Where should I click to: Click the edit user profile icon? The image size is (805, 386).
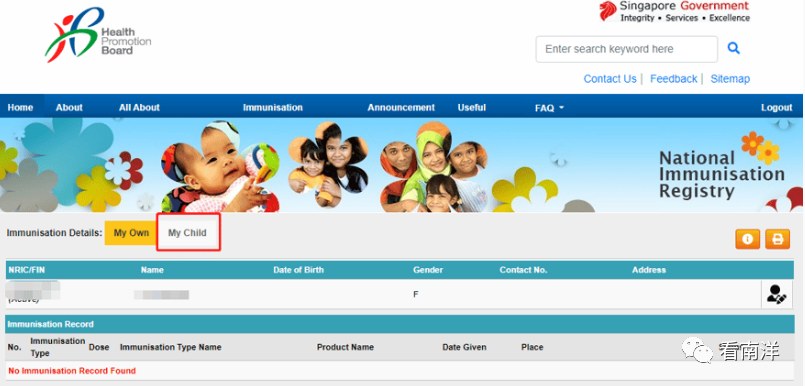pos(776,294)
